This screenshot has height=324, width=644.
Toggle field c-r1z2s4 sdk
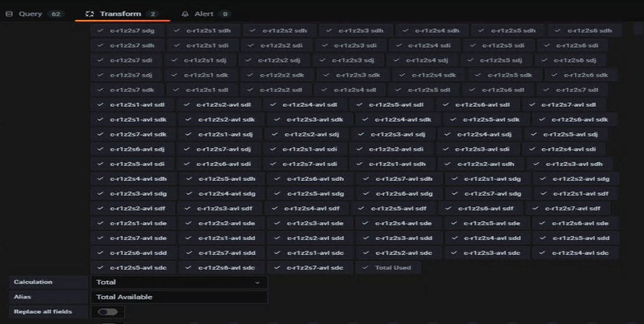point(429,75)
